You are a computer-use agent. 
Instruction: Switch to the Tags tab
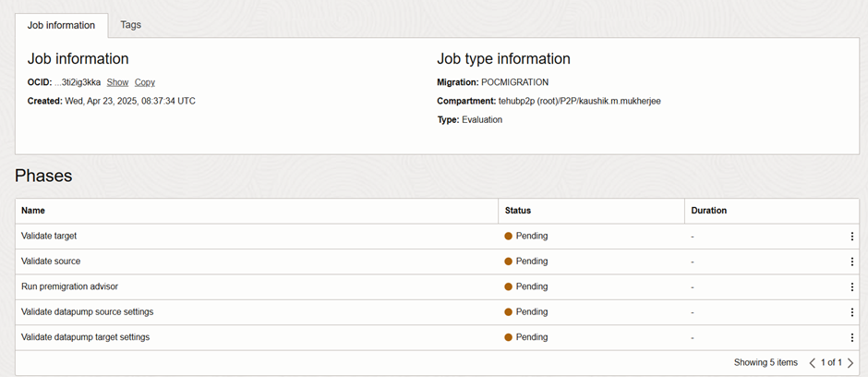(x=131, y=25)
